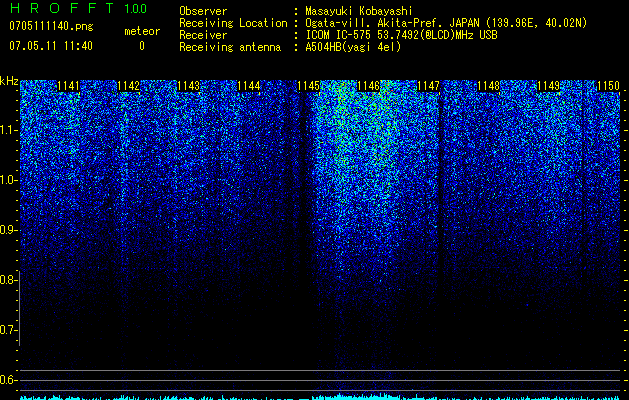629x400 pixels.
Task: Click time marker 1145
Action: pyautogui.click(x=308, y=86)
